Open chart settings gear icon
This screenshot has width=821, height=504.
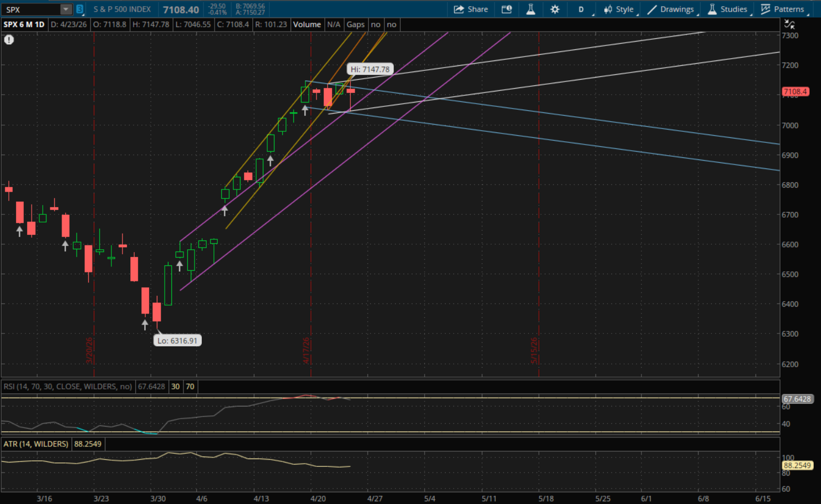coord(555,9)
